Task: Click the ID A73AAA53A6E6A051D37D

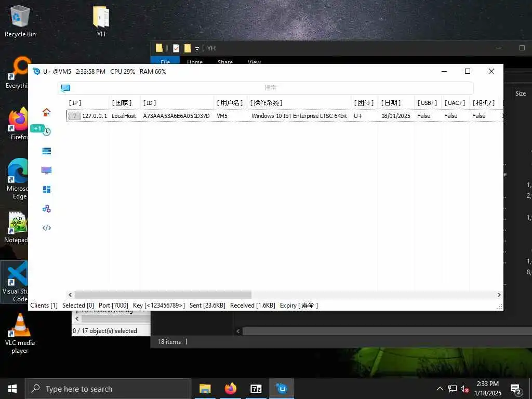Action: pyautogui.click(x=176, y=116)
